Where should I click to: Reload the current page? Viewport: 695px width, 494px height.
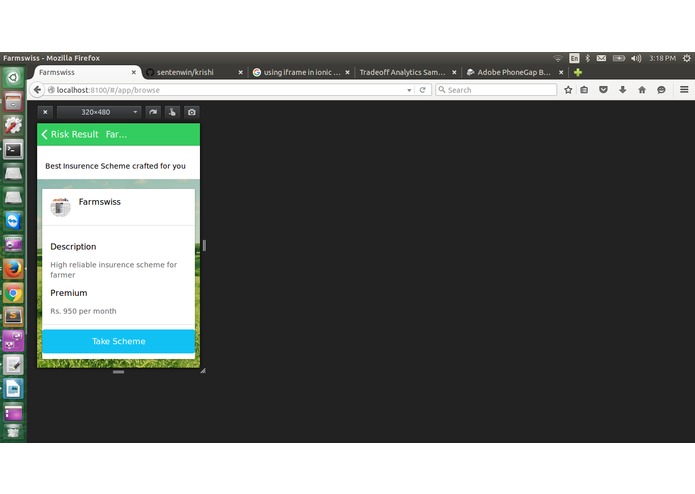(422, 90)
